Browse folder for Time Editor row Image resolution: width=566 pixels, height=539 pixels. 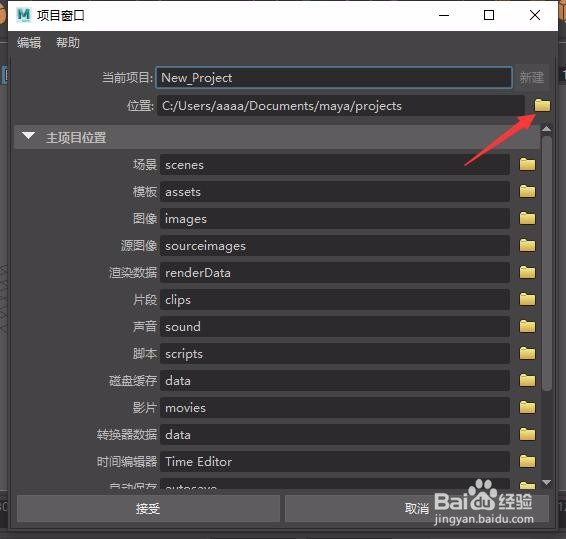(x=527, y=461)
